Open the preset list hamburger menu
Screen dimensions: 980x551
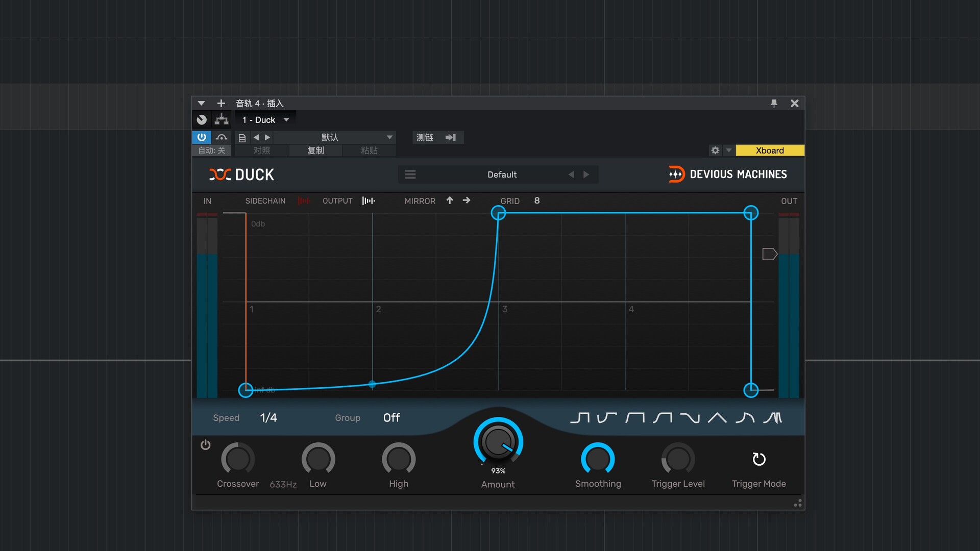pos(410,174)
